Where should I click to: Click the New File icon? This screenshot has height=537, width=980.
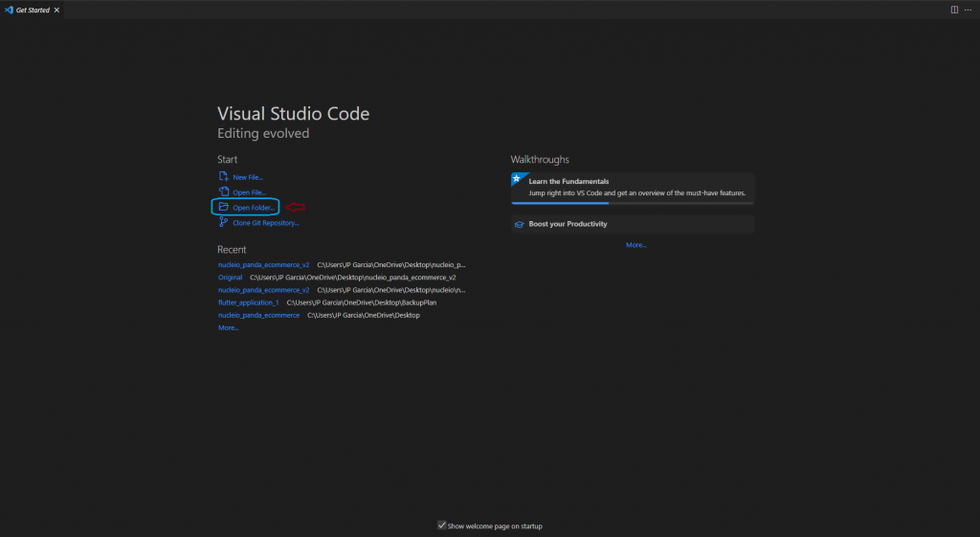coord(223,177)
